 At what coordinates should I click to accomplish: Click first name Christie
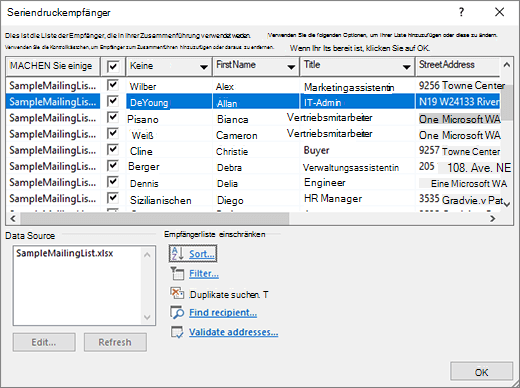coord(232,152)
